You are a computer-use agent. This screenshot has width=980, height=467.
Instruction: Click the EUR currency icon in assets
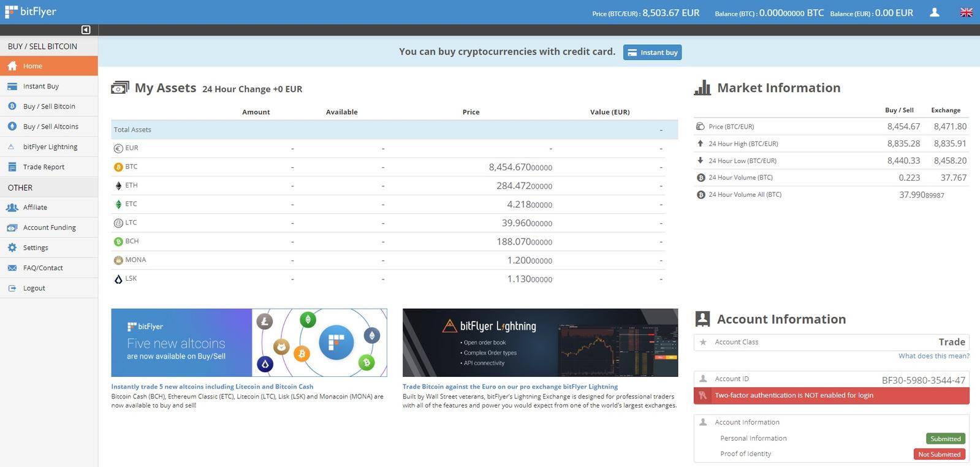[118, 148]
